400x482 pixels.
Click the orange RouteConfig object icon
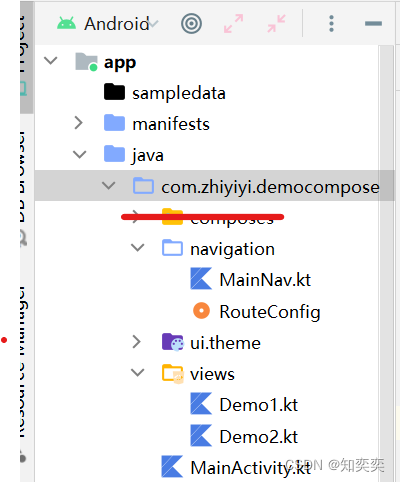[x=201, y=311]
